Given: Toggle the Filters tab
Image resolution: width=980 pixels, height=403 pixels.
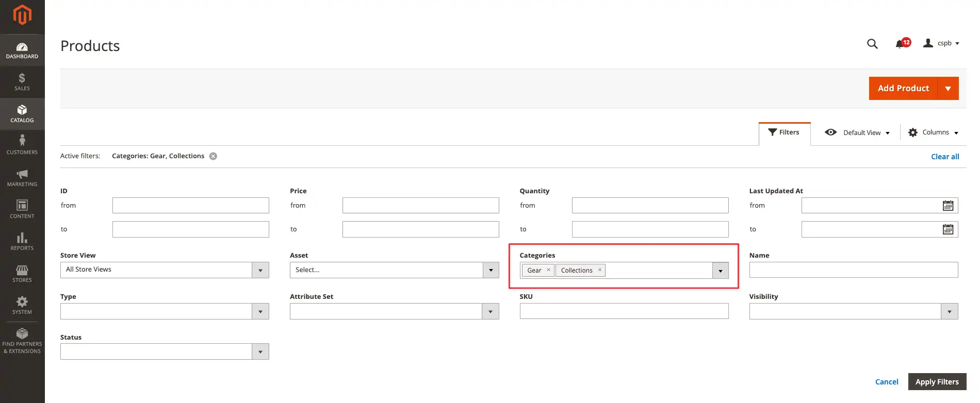Looking at the screenshot, I should [x=784, y=132].
